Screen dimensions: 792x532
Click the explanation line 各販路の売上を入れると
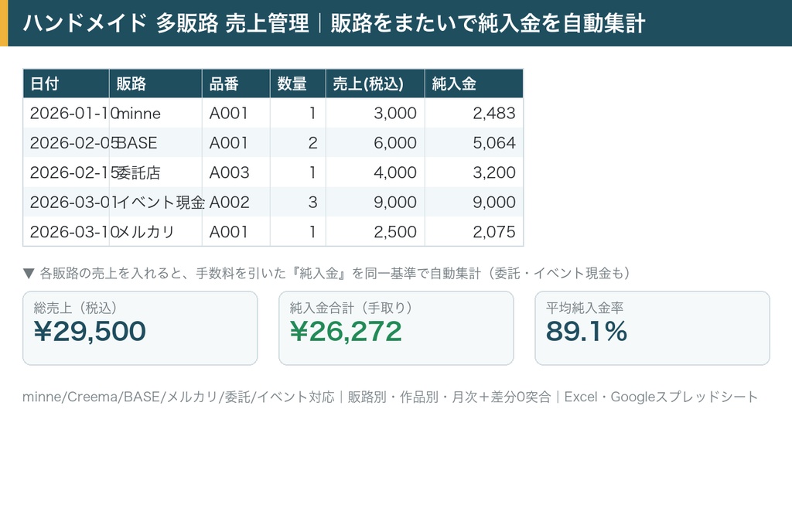(327, 273)
